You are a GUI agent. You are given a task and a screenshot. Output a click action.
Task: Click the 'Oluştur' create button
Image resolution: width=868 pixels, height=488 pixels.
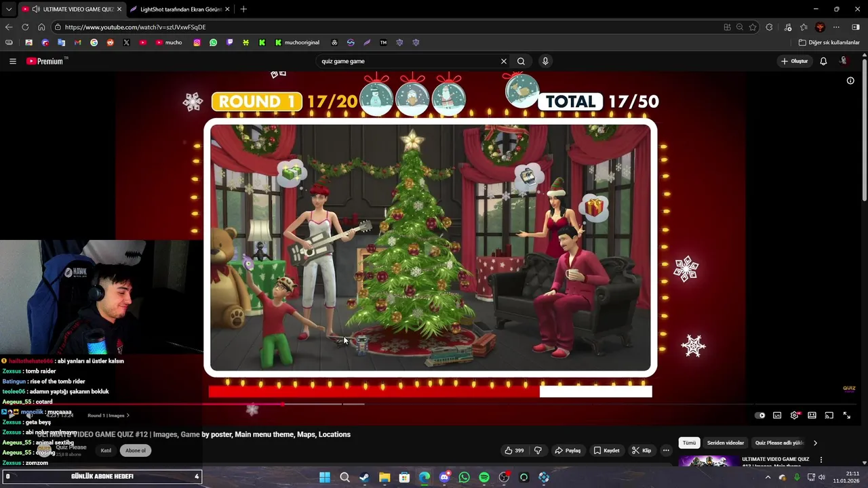click(795, 61)
